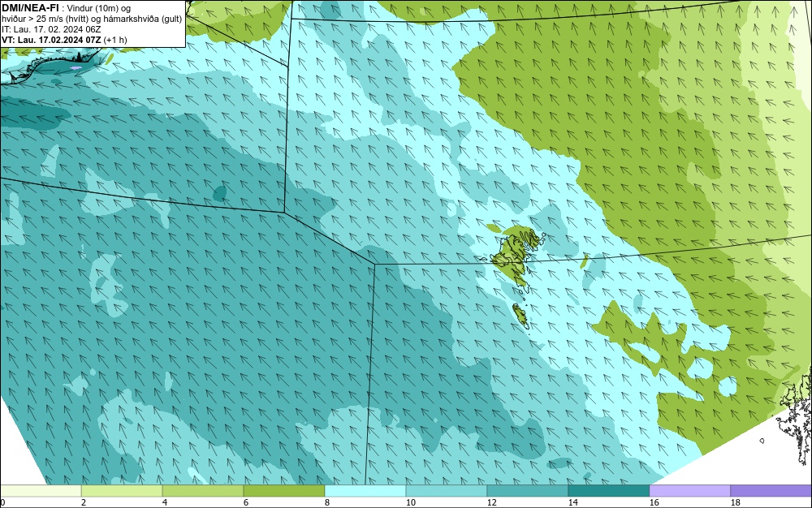
Task: Click the legend label '4'
Action: tap(165, 502)
